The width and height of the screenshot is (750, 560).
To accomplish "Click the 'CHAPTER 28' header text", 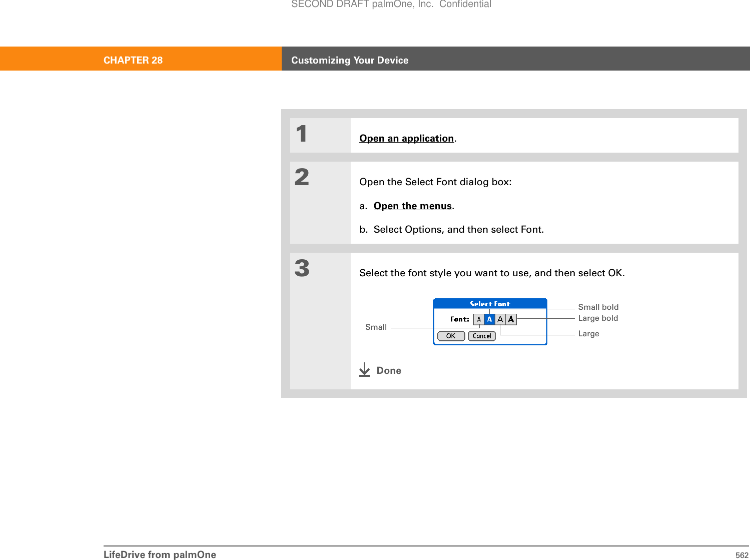I will tap(133, 60).
